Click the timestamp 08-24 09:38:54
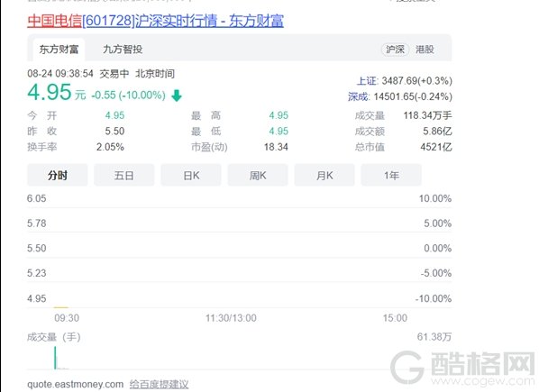This screenshot has width=539, height=392. pyautogui.click(x=60, y=74)
